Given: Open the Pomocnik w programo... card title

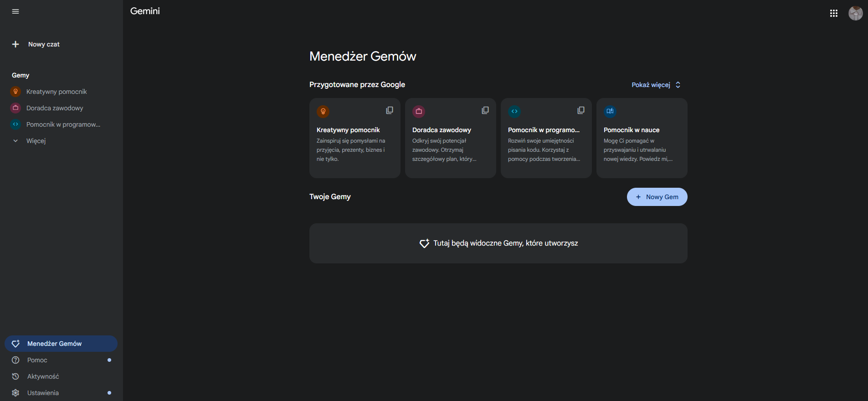Looking at the screenshot, I should point(544,130).
